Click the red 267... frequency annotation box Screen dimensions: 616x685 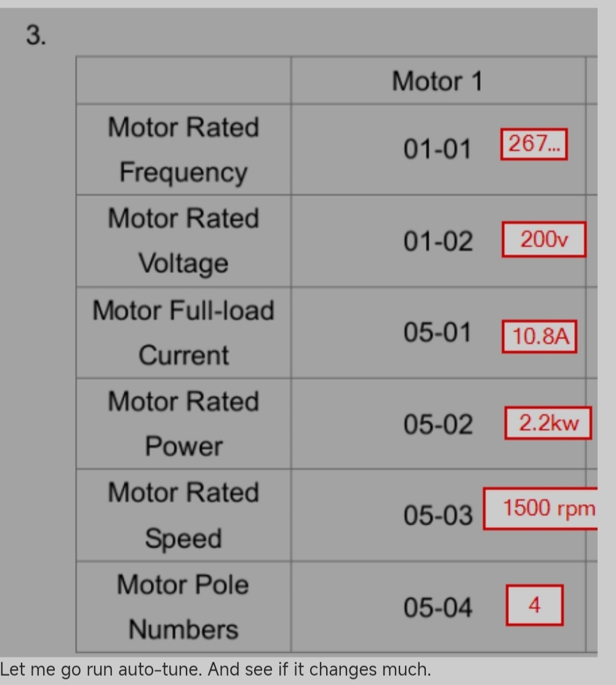pos(534,144)
